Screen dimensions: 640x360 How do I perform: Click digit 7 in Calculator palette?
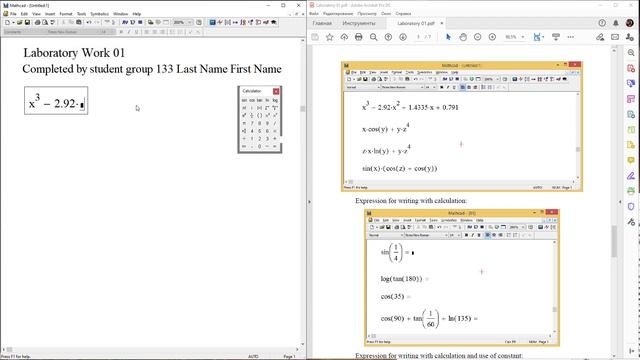pos(252,123)
